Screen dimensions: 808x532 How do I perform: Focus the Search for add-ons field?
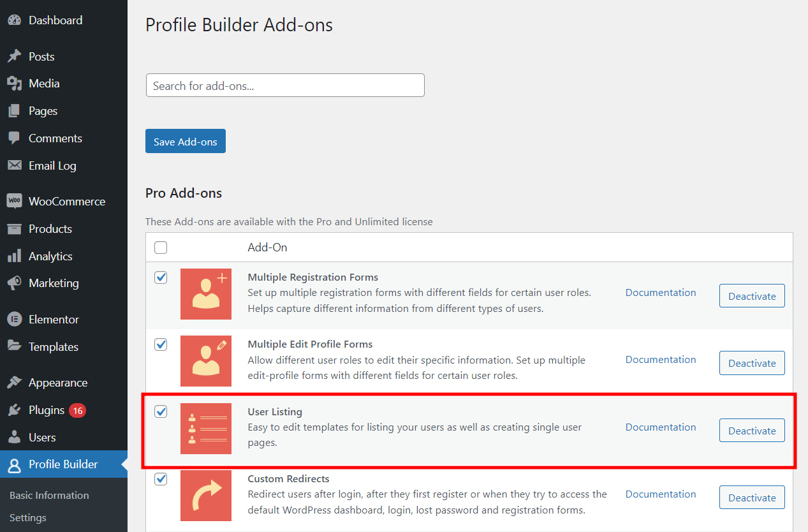click(285, 85)
